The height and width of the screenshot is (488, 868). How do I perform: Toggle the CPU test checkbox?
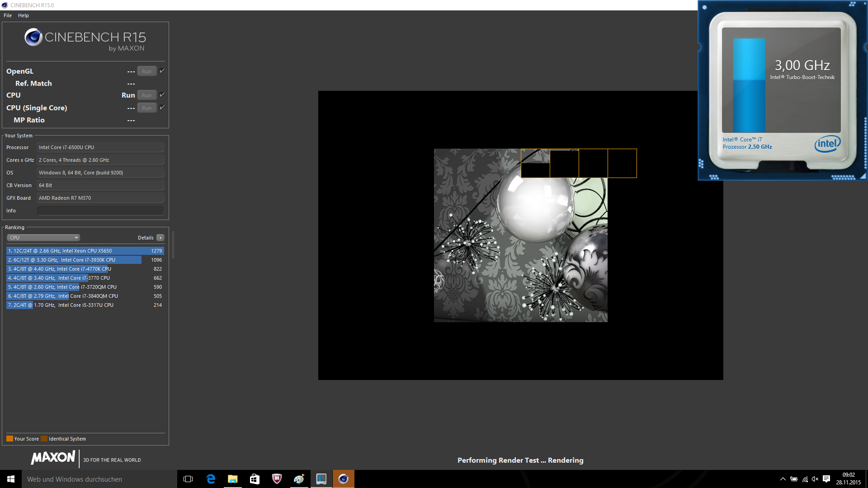(x=162, y=95)
